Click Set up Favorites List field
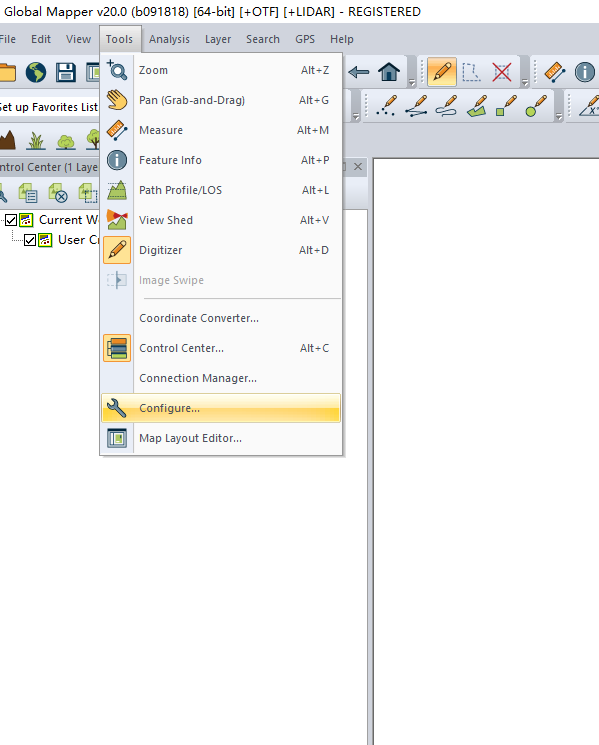Viewport: 599px width, 745px height. 49,107
